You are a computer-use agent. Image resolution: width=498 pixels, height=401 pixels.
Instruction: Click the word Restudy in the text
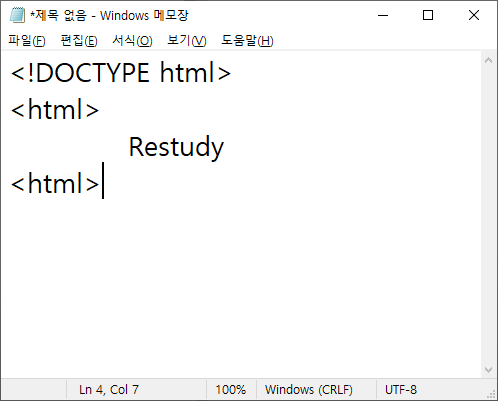(176, 147)
